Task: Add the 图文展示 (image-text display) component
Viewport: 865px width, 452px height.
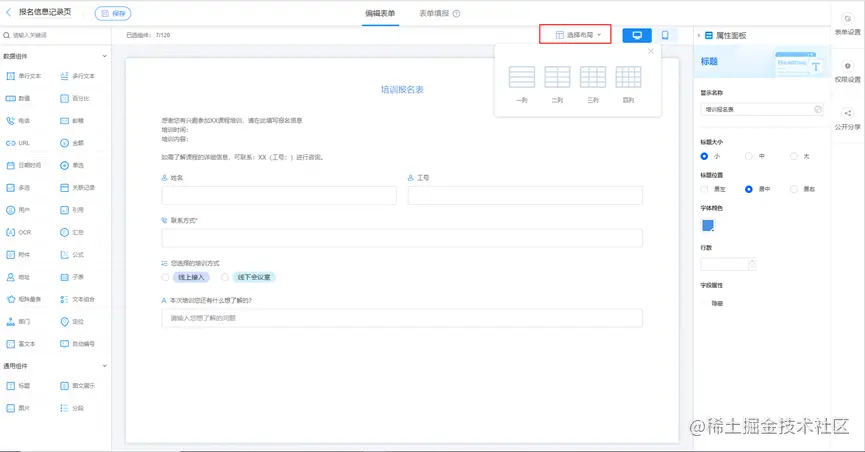Action: tap(77, 386)
